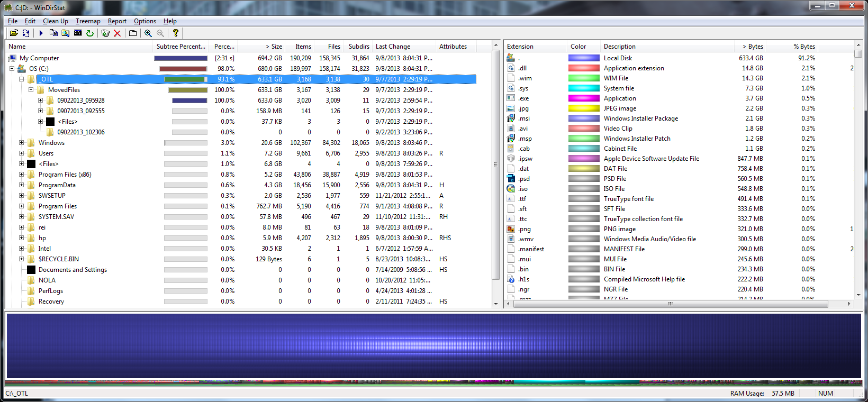868x402 pixels.
Task: Click the Select Parent folder icon
Action: pyautogui.click(x=133, y=33)
